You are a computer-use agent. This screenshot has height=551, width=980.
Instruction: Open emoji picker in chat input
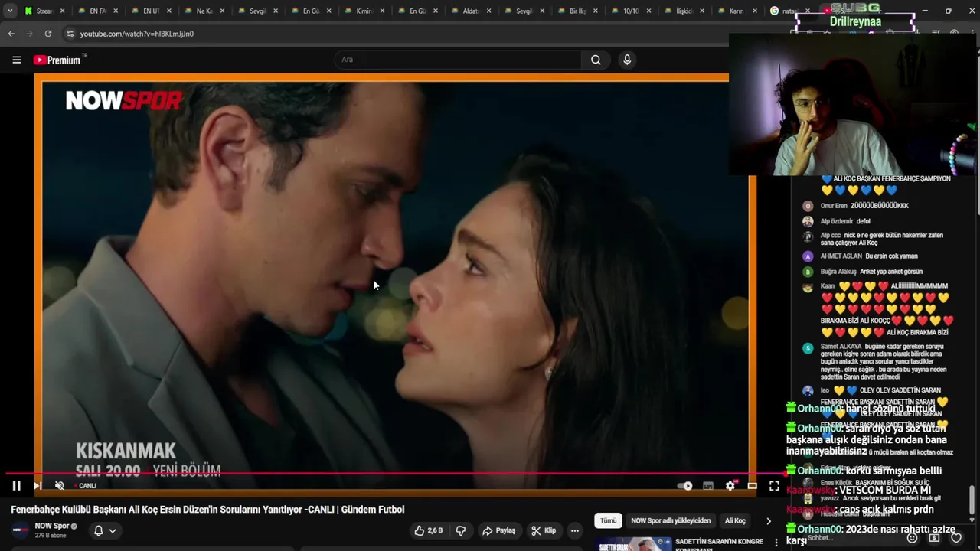[912, 538]
